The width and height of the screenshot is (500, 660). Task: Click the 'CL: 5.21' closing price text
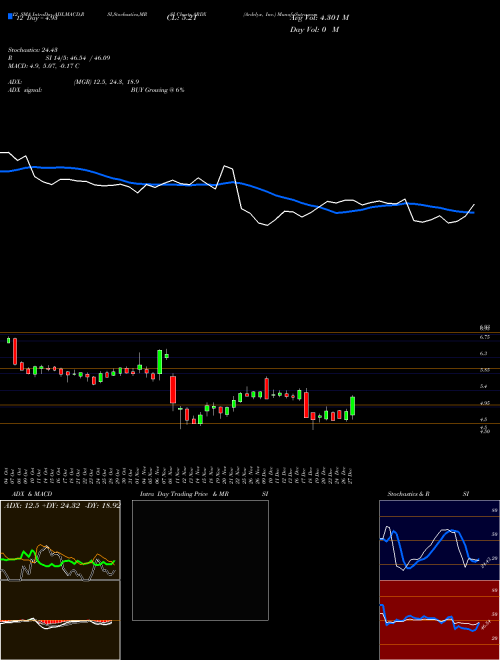[x=182, y=18]
